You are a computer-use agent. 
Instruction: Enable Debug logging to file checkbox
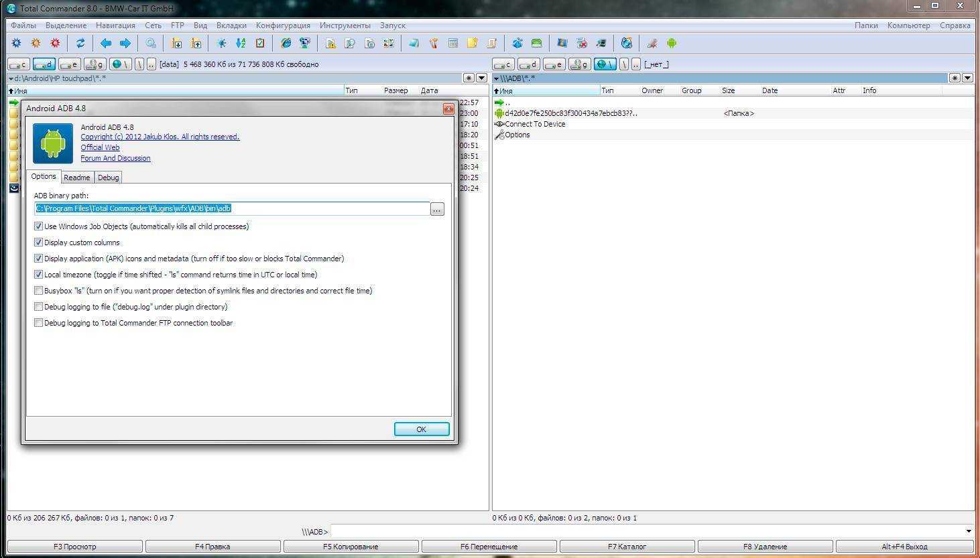tap(39, 307)
